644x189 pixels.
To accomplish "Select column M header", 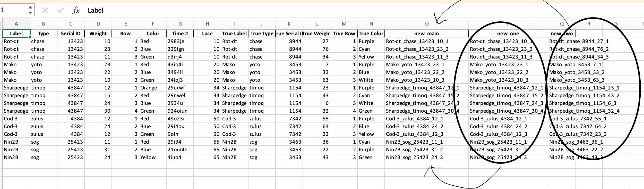I will pyautogui.click(x=344, y=24).
